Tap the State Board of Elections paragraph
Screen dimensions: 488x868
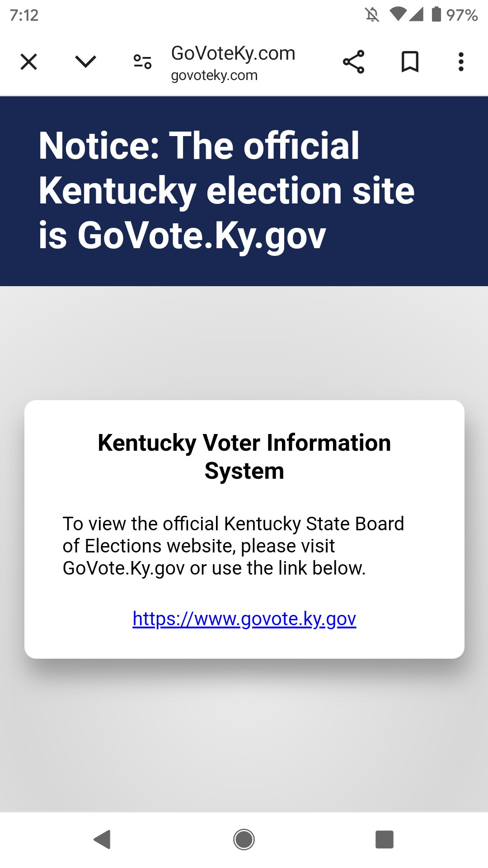[233, 546]
